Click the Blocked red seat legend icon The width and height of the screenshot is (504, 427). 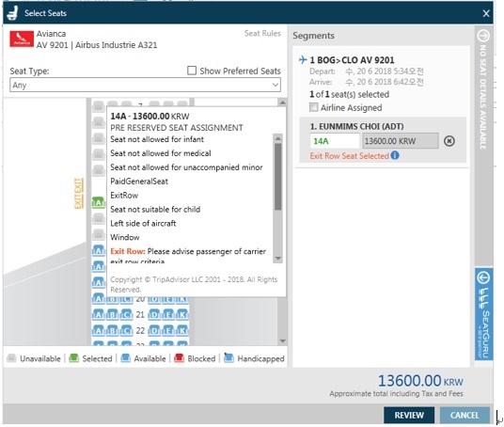[179, 357]
